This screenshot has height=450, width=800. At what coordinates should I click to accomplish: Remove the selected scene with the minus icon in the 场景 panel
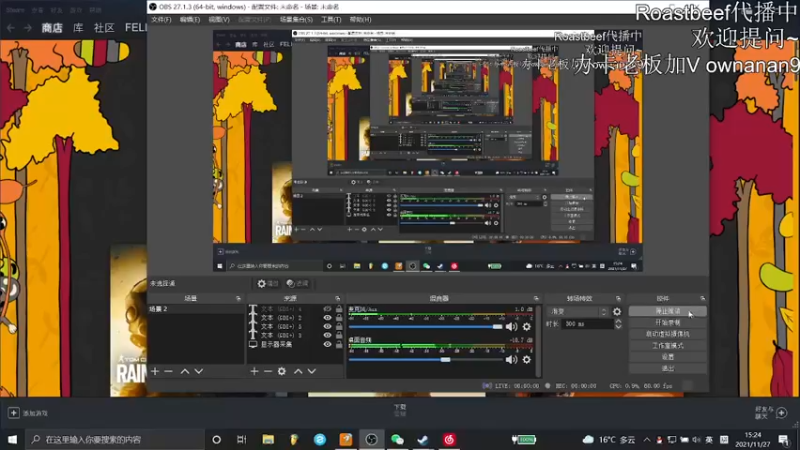point(169,371)
